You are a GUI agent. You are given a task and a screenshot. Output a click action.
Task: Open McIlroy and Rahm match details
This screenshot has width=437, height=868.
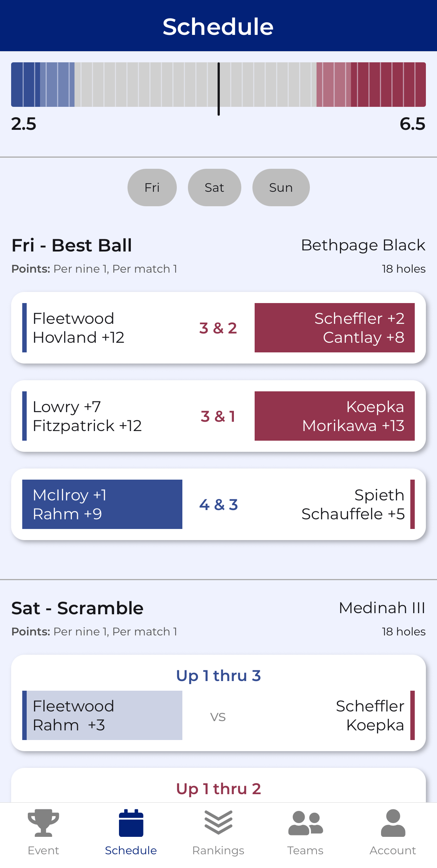(x=218, y=504)
